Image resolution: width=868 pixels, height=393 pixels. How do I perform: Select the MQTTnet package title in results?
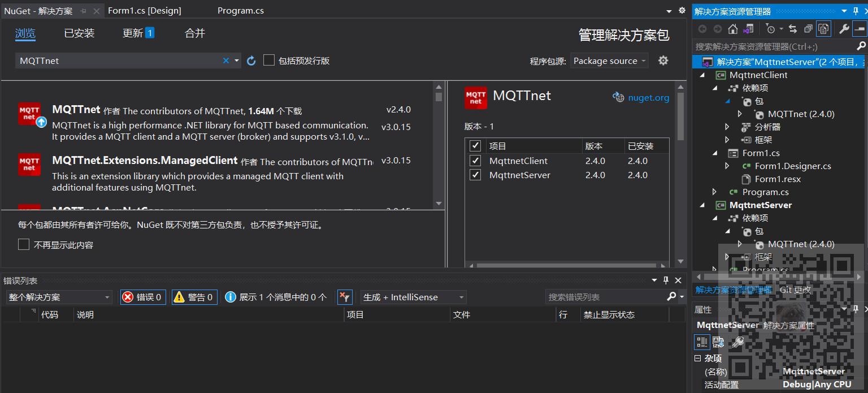[76, 110]
